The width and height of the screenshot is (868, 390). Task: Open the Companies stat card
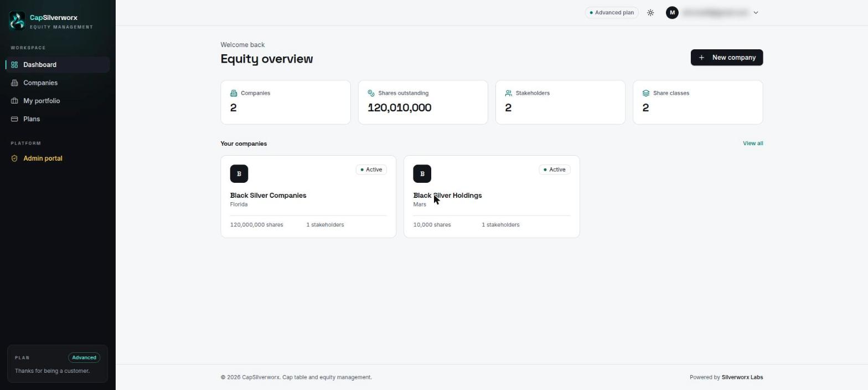pyautogui.click(x=286, y=102)
